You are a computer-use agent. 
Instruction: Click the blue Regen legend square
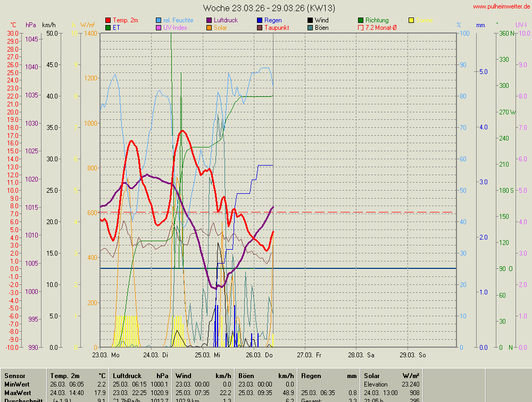[260, 20]
